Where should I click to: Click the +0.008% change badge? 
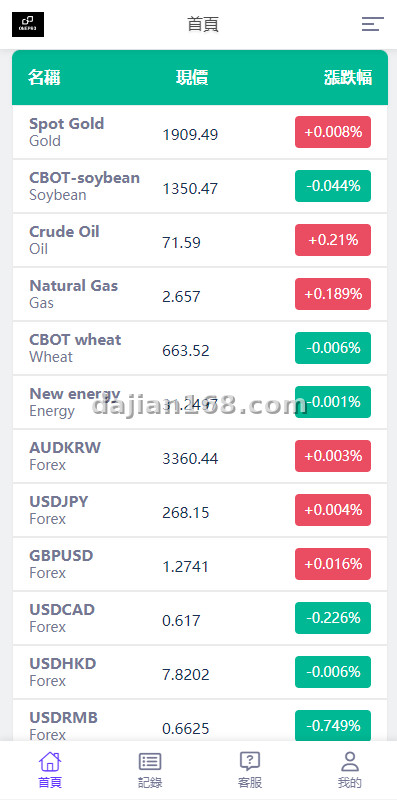pyautogui.click(x=333, y=132)
